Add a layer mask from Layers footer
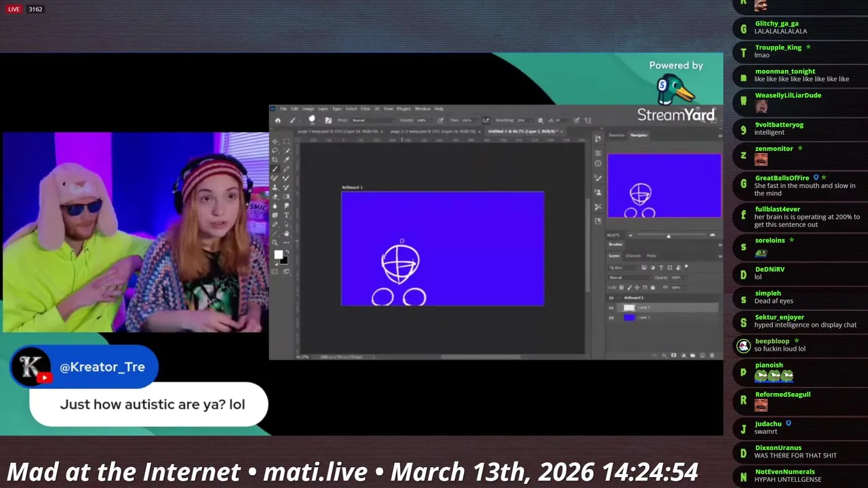The width and height of the screenshot is (868, 488). pos(673,355)
